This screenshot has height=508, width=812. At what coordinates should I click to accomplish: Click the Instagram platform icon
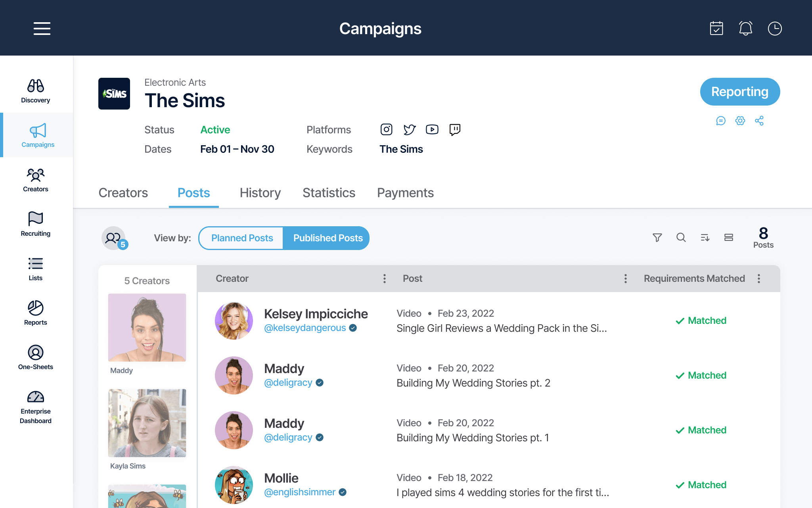coord(387,129)
